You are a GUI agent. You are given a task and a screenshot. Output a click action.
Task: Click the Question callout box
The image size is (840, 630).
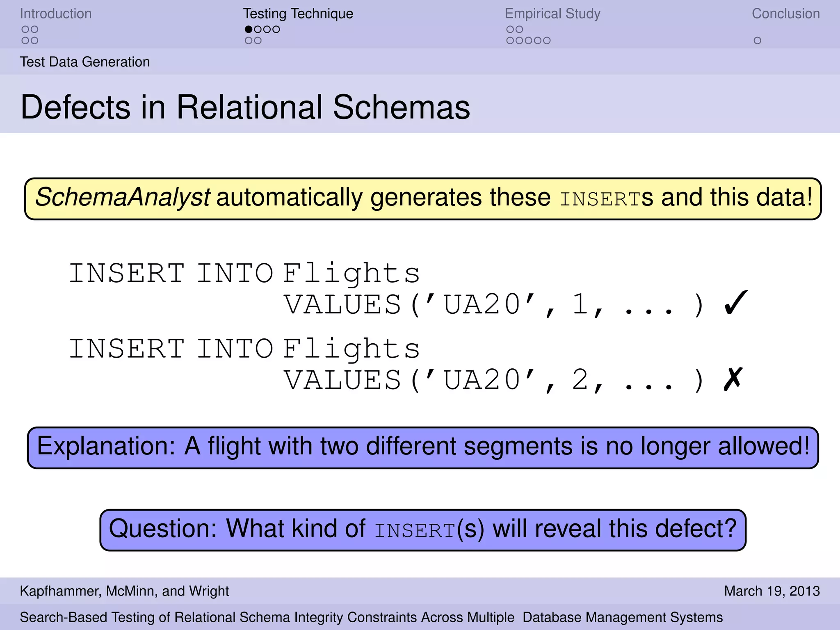tap(423, 530)
